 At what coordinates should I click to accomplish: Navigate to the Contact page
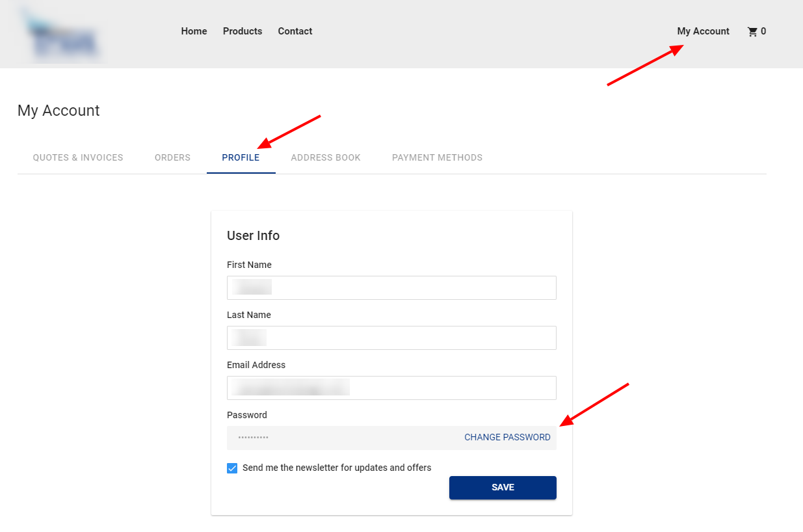click(x=295, y=31)
